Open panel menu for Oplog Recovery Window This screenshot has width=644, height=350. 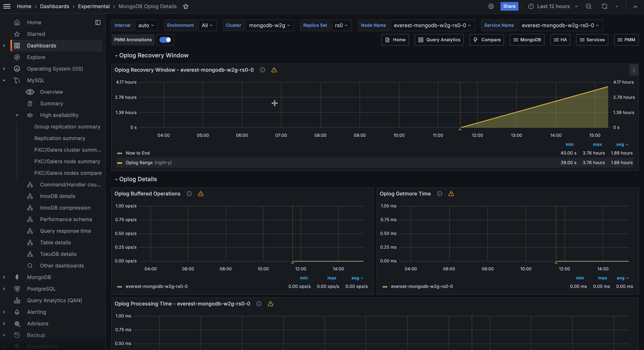coord(634,70)
